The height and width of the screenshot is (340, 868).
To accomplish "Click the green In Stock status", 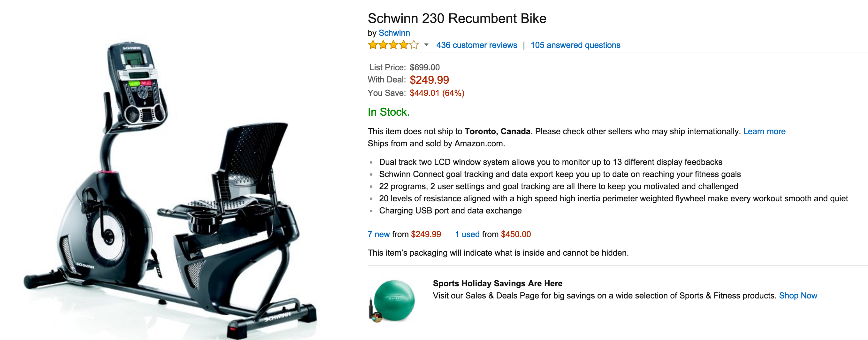I will pyautogui.click(x=389, y=112).
